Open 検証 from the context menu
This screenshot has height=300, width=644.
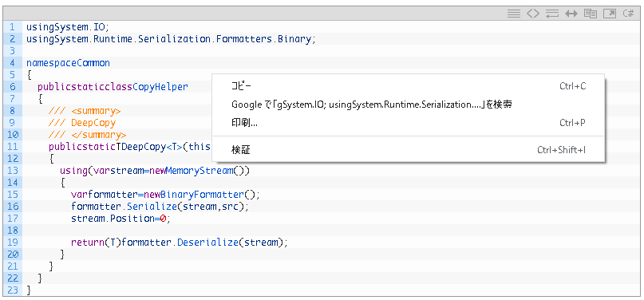pos(408,150)
